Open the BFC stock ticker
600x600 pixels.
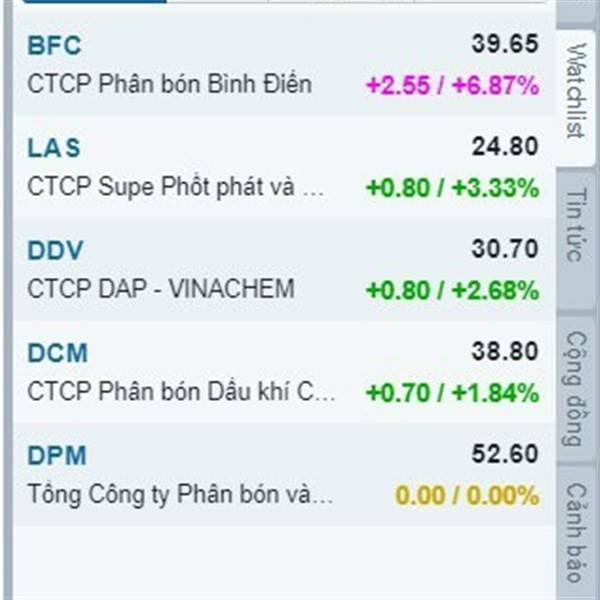click(54, 45)
